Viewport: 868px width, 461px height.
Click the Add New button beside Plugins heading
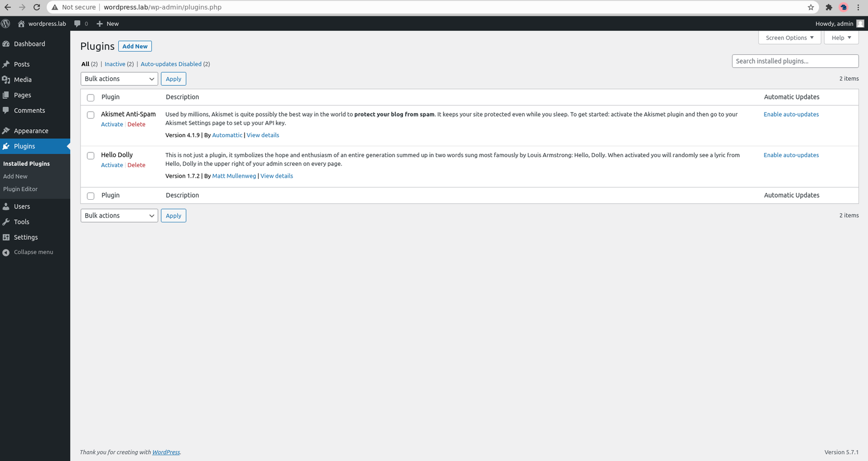(x=135, y=46)
